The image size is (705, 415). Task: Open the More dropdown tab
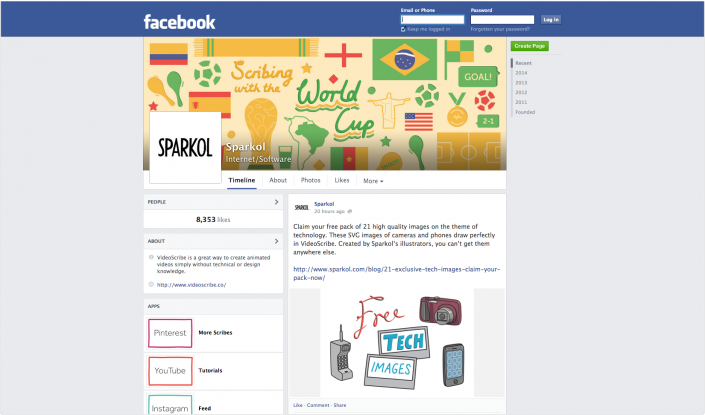pos(373,181)
